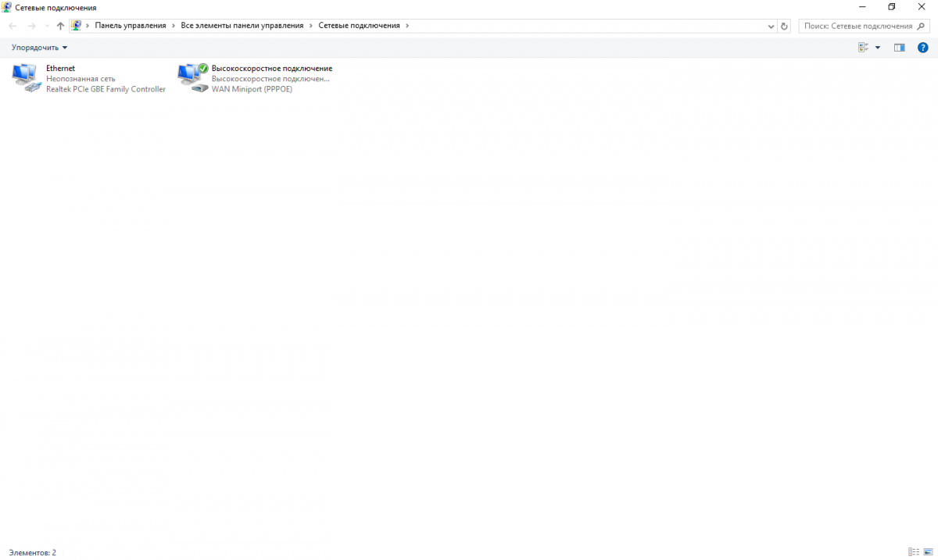Switch to details view in status bar
The image size is (938, 560).
point(914,552)
